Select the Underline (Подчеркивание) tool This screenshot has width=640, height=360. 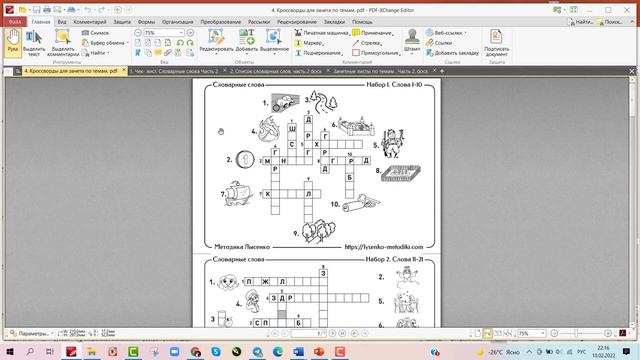[x=319, y=53]
